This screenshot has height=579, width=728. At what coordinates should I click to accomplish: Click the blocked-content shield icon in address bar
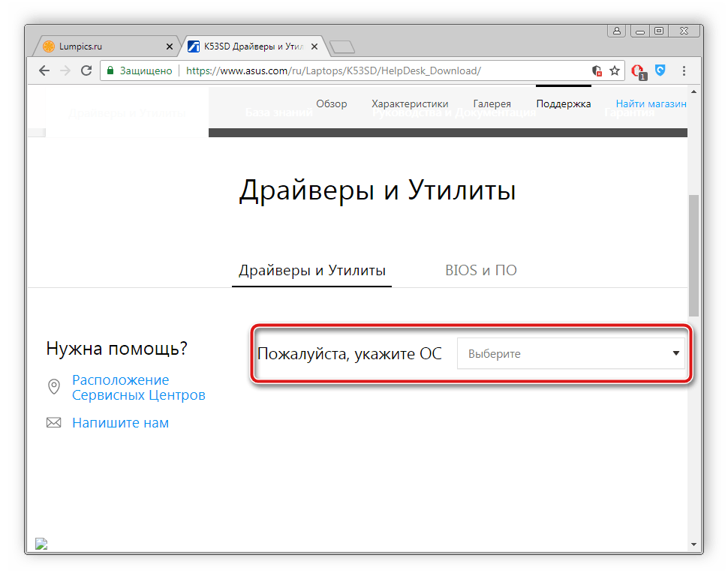click(x=597, y=70)
